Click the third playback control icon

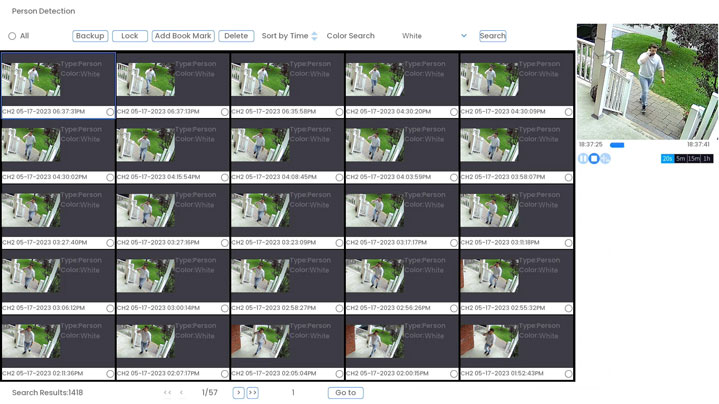pyautogui.click(x=605, y=159)
